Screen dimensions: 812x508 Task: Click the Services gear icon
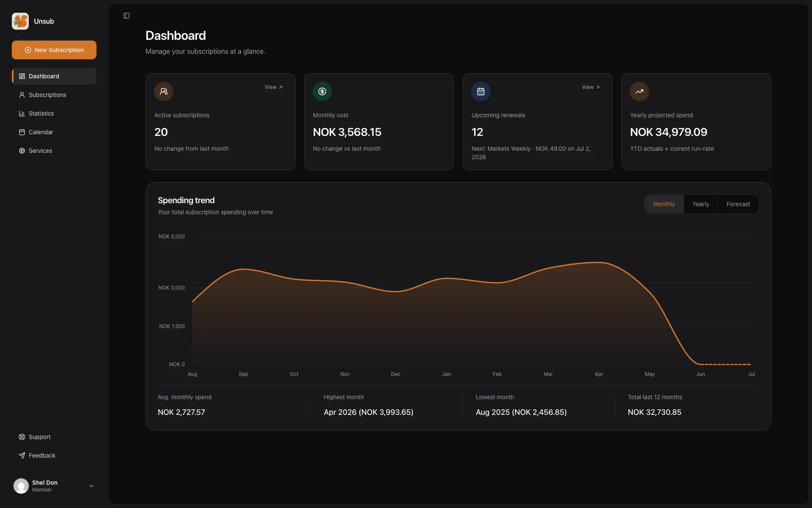[22, 151]
